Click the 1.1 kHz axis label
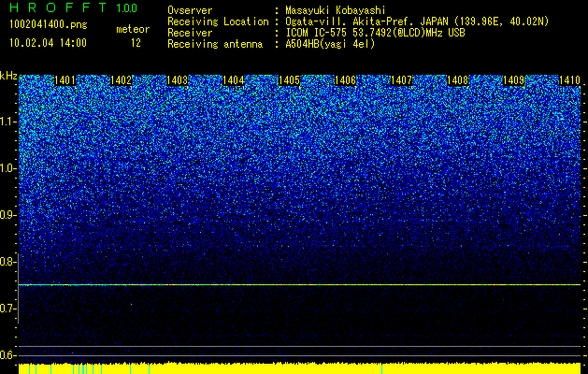Image resolution: width=588 pixels, height=374 pixels. 8,122
